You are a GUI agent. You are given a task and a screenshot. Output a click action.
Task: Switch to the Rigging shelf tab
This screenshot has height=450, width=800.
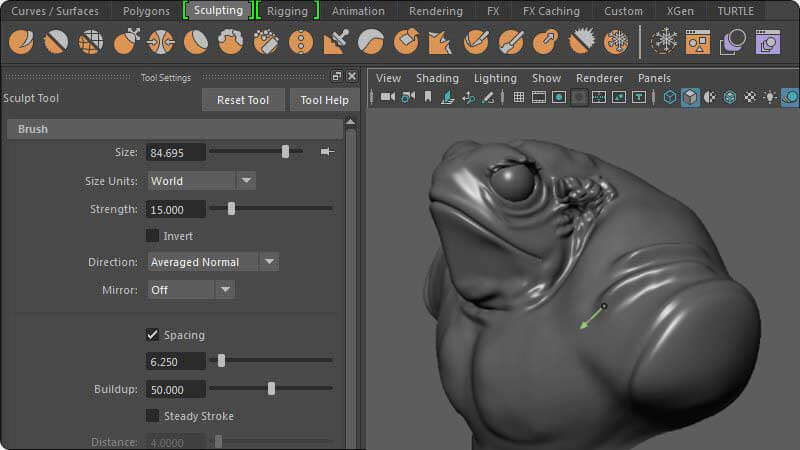[287, 11]
